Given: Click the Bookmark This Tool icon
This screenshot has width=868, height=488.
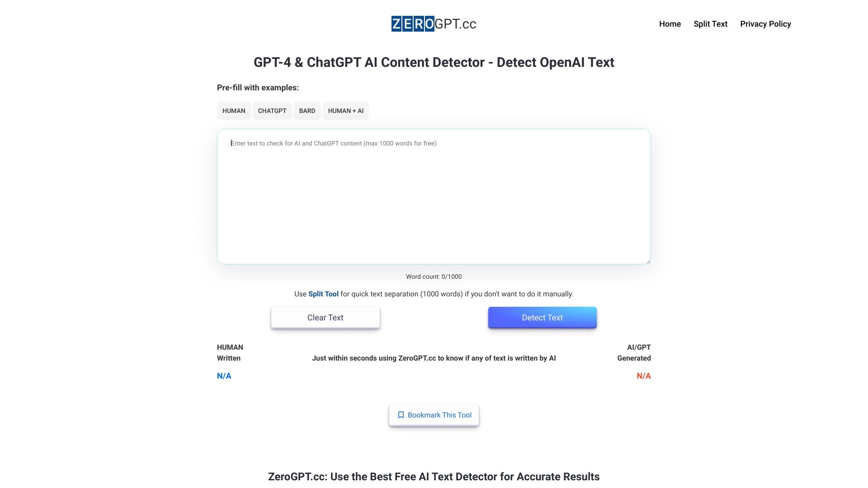Looking at the screenshot, I should coord(400,415).
